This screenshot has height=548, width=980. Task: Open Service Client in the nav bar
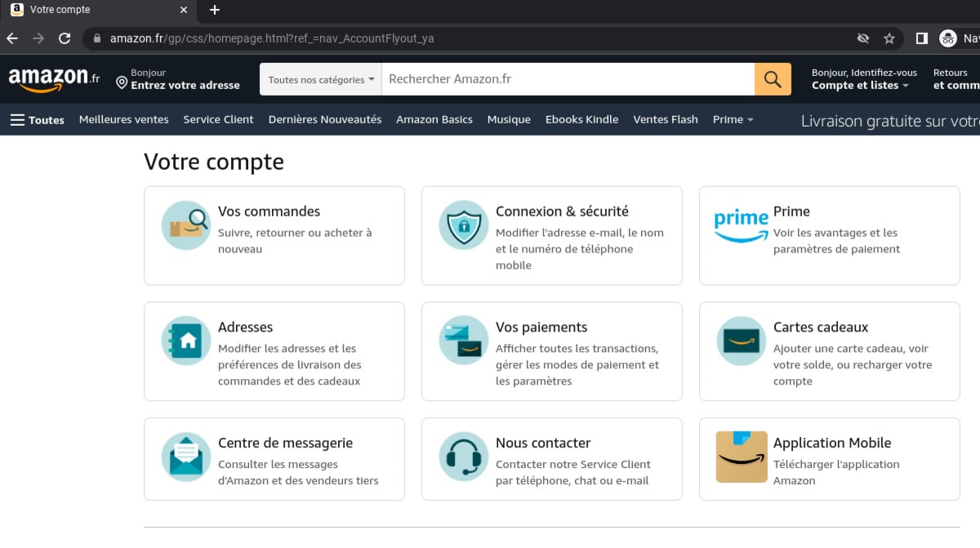tap(218, 119)
